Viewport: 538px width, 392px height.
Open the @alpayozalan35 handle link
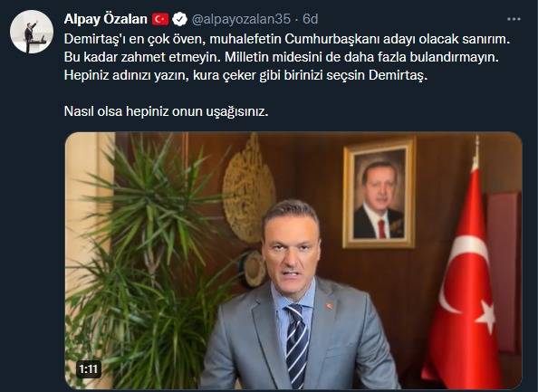[x=241, y=19]
